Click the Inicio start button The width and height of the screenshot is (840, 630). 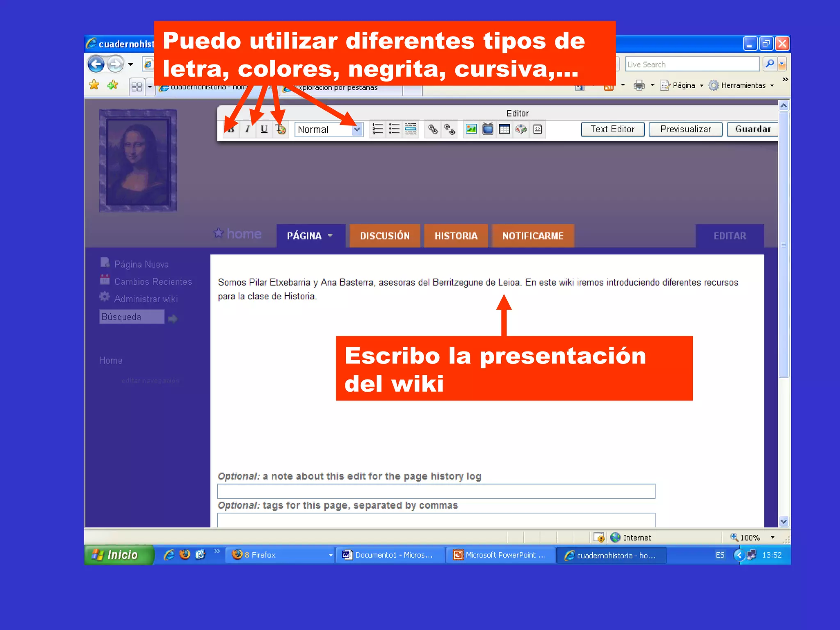click(x=119, y=555)
